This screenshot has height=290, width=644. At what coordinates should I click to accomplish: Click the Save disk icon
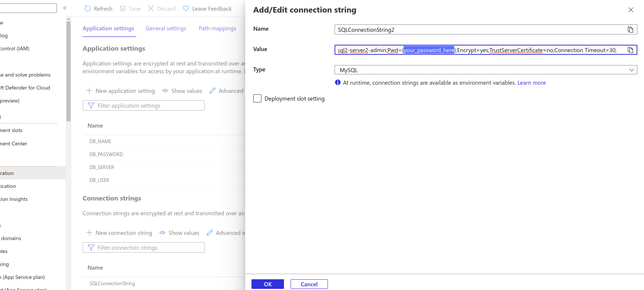tap(123, 9)
